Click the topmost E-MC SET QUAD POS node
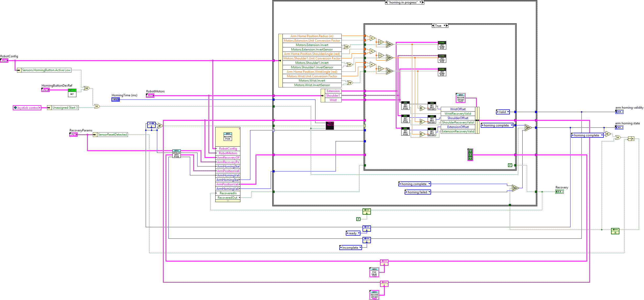Viewport: 644px width, 300px height. click(442, 45)
